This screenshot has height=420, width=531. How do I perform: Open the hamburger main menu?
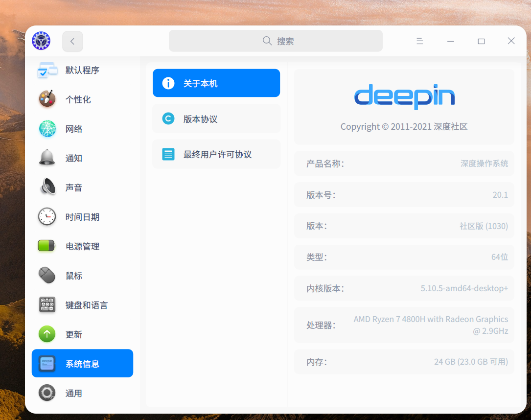click(x=419, y=41)
